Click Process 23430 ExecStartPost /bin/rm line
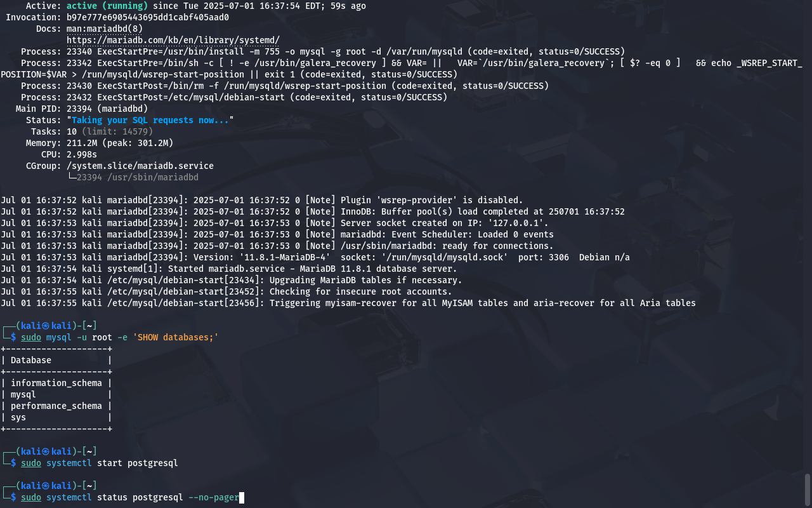Image resolution: width=812 pixels, height=508 pixels. pos(285,86)
